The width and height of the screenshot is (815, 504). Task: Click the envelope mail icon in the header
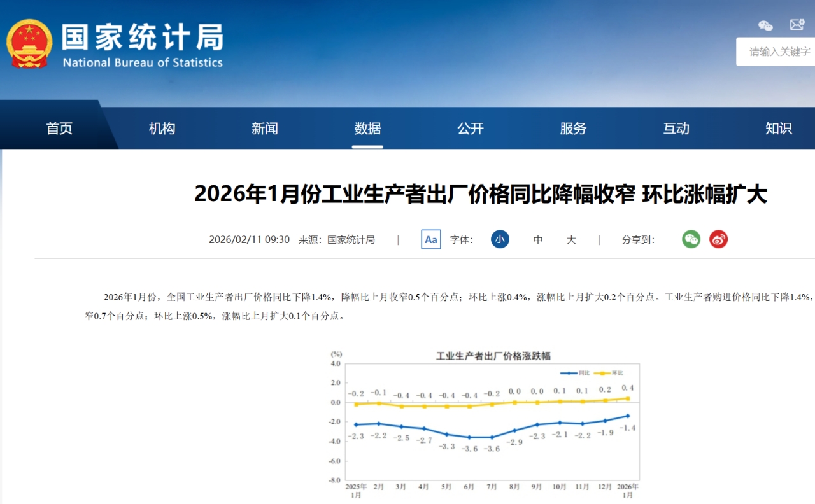click(x=797, y=25)
